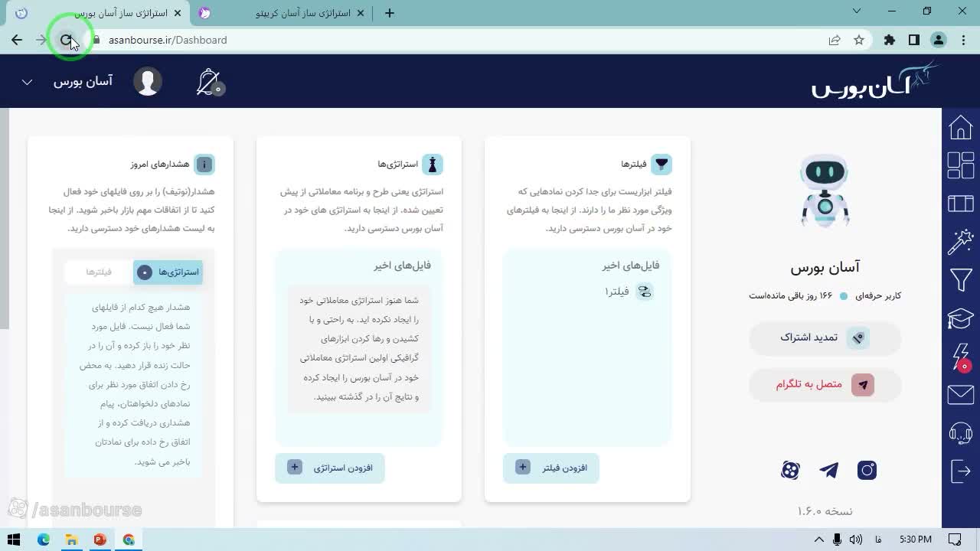Open the Instagram social icon
Image resolution: width=980 pixels, height=551 pixels.
pos(867,470)
